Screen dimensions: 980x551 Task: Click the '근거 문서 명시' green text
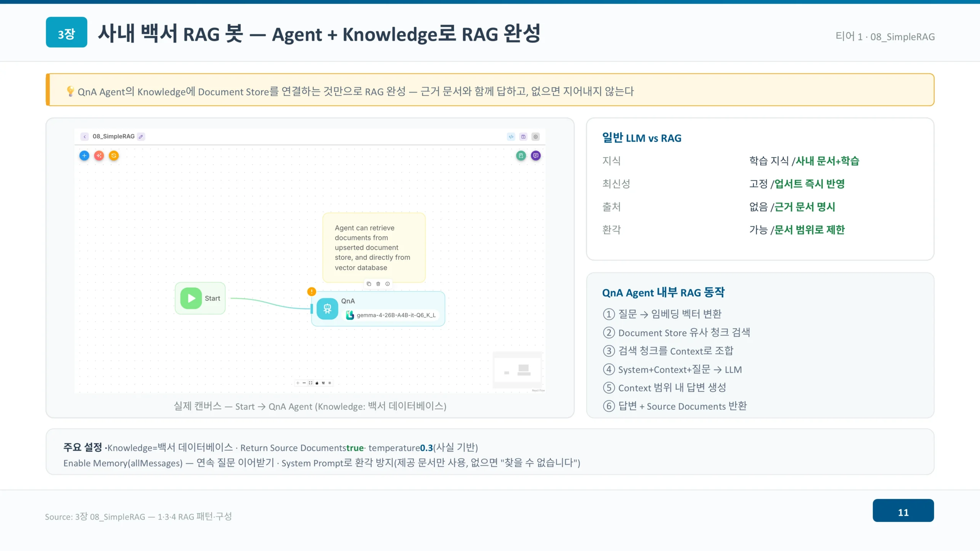pyautogui.click(x=805, y=207)
